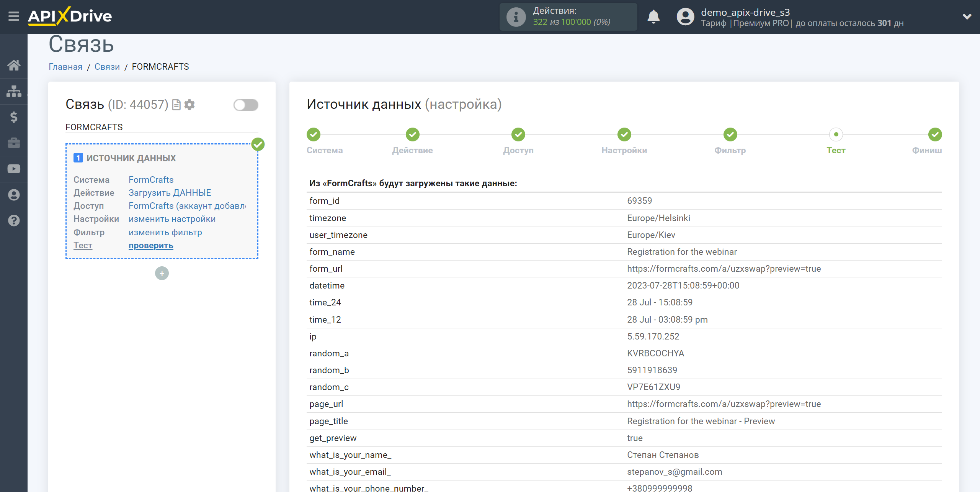Image resolution: width=980 pixels, height=492 pixels.
Task: Go to the Действие step
Action: point(413,134)
